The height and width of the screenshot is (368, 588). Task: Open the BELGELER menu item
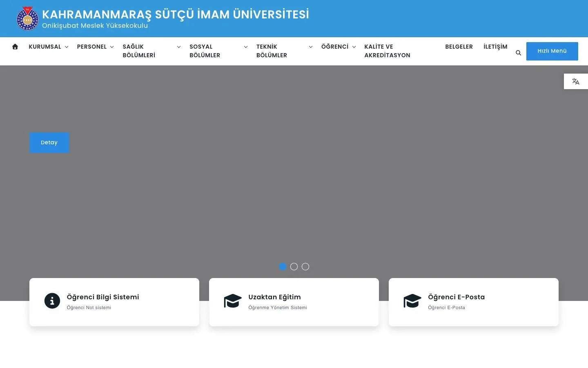[459, 47]
